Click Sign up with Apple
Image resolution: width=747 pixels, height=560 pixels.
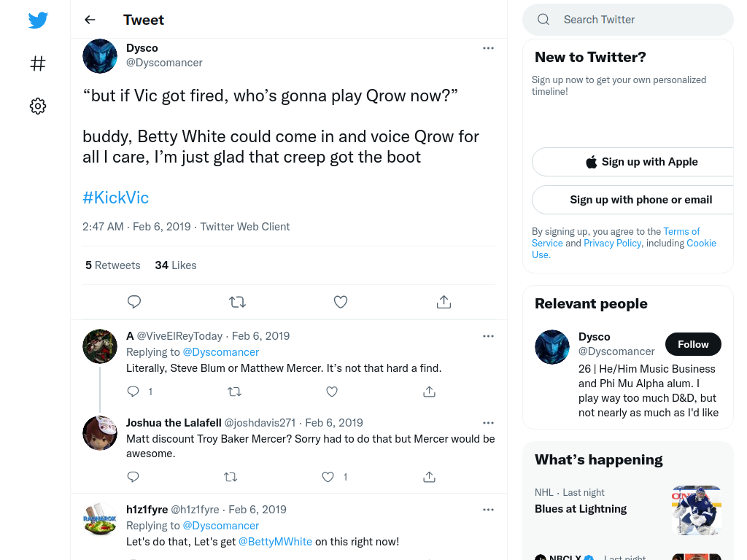(x=641, y=162)
